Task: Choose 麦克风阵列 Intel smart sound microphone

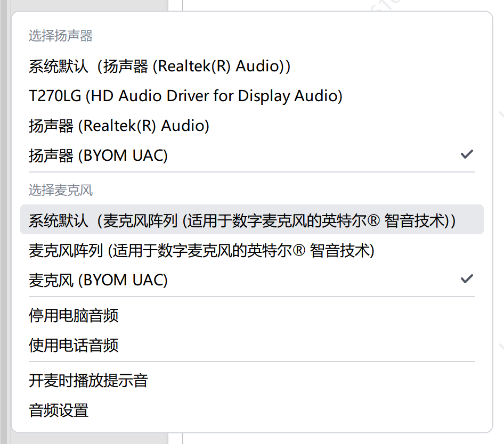Action: point(202,250)
